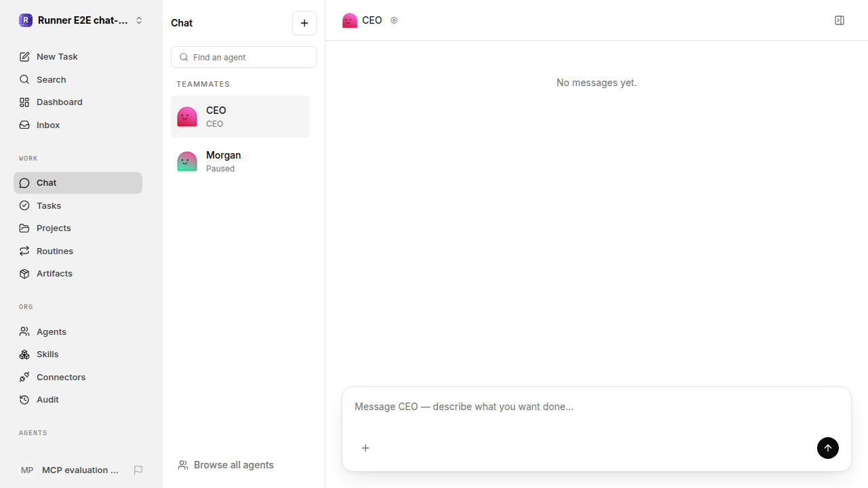Click the MP user avatar
Viewport: 868px width, 488px height.
27,470
